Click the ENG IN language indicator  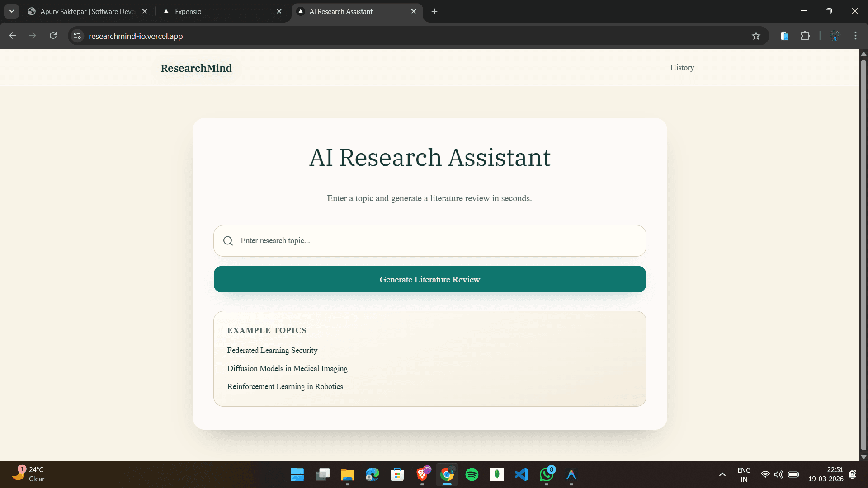(x=744, y=474)
